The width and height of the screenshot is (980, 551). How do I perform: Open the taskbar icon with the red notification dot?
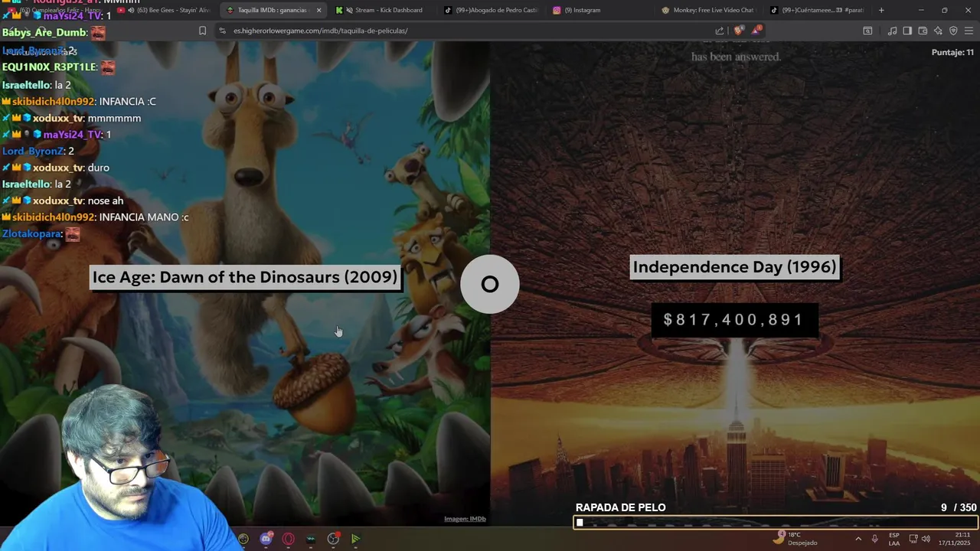point(333,539)
